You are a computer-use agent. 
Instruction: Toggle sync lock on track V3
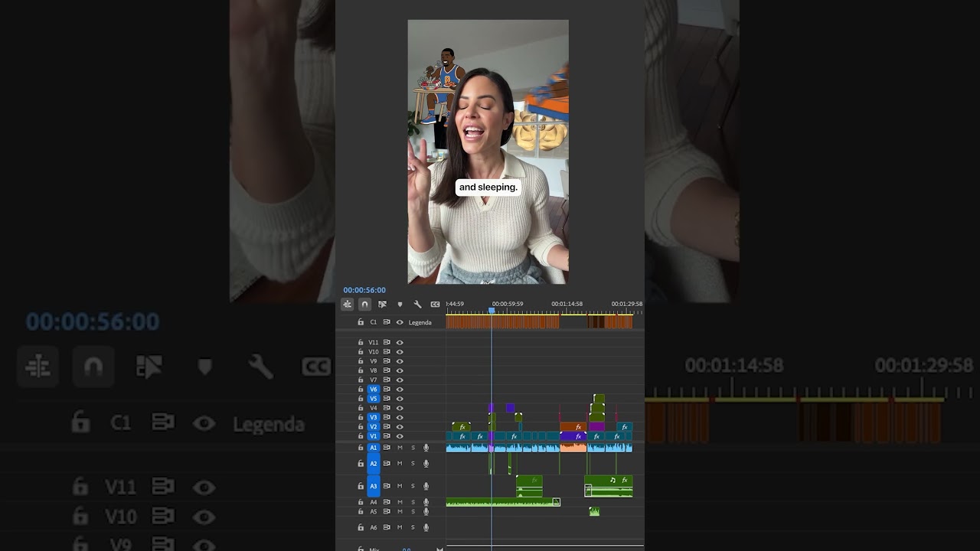[x=387, y=417]
